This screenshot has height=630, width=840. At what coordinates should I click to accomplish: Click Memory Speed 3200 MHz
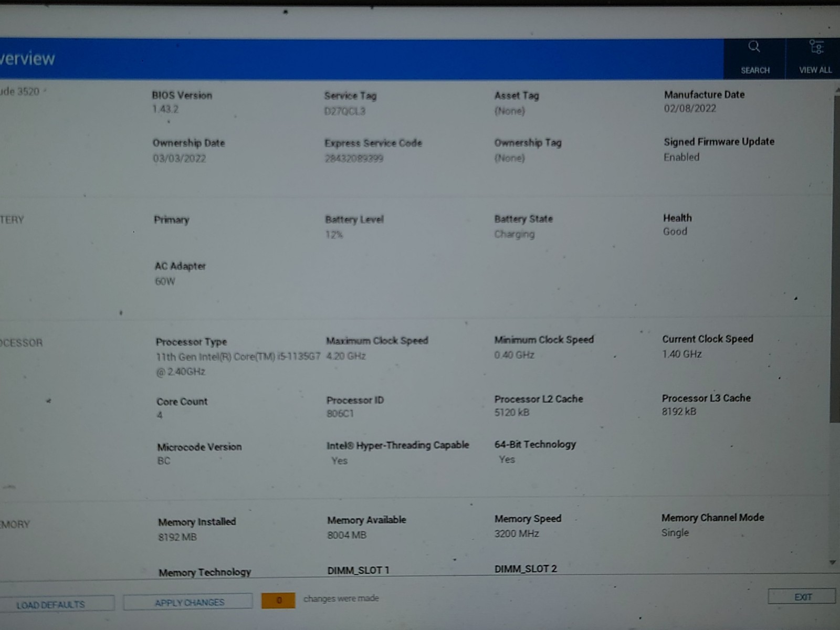point(517,533)
